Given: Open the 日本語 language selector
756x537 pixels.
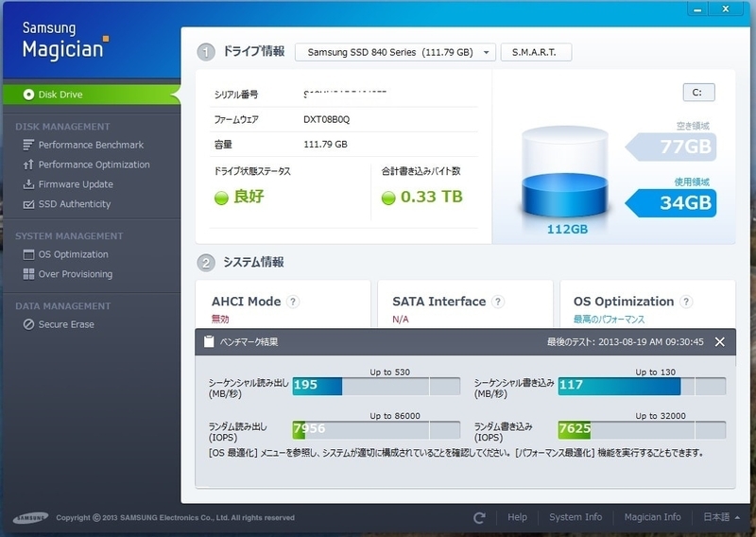Looking at the screenshot, I should pyautogui.click(x=721, y=517).
